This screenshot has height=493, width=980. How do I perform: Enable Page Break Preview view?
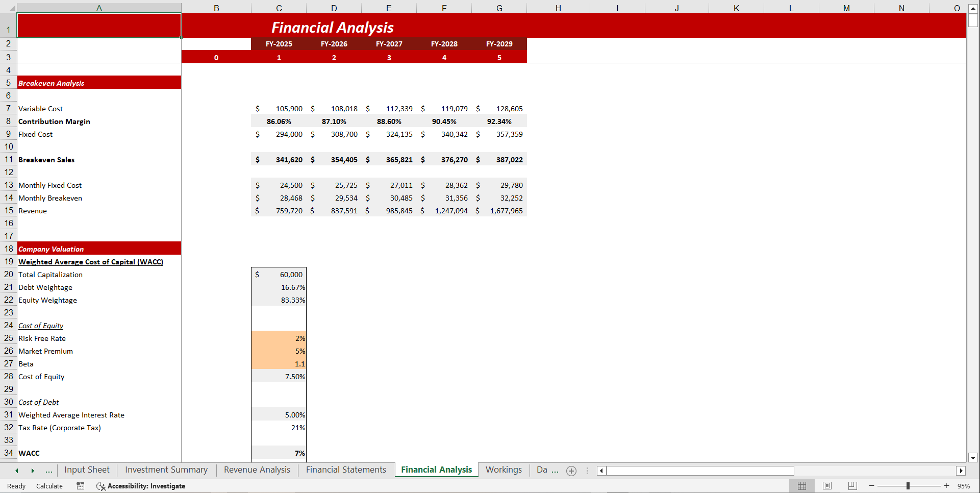coord(852,486)
